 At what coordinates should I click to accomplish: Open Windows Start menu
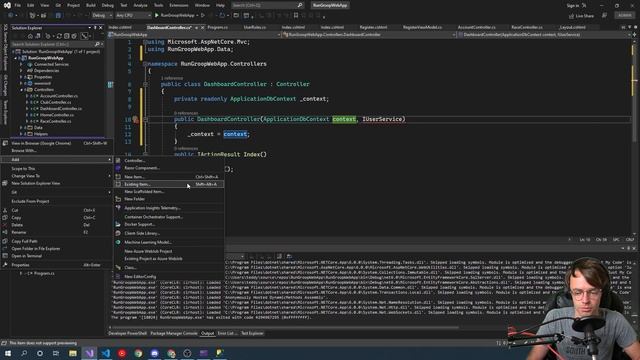pos(8,353)
